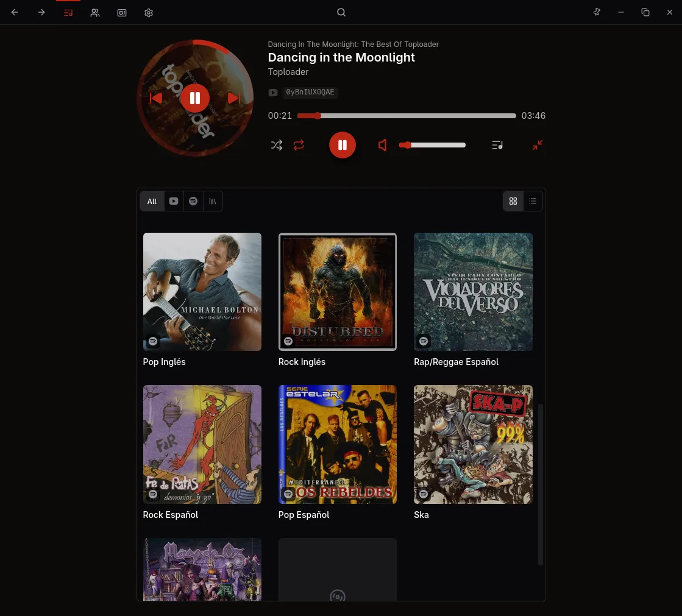Click the Spotify badge on Ska cover

click(424, 494)
